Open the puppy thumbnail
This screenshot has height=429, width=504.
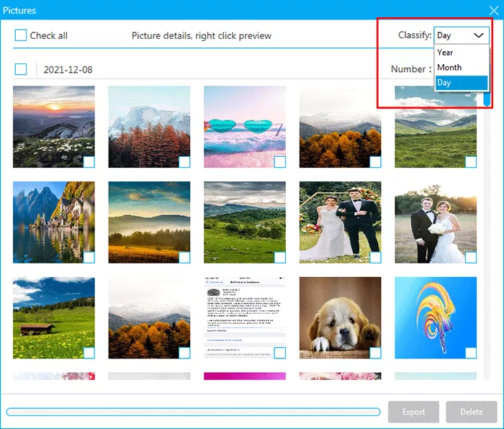(340, 317)
